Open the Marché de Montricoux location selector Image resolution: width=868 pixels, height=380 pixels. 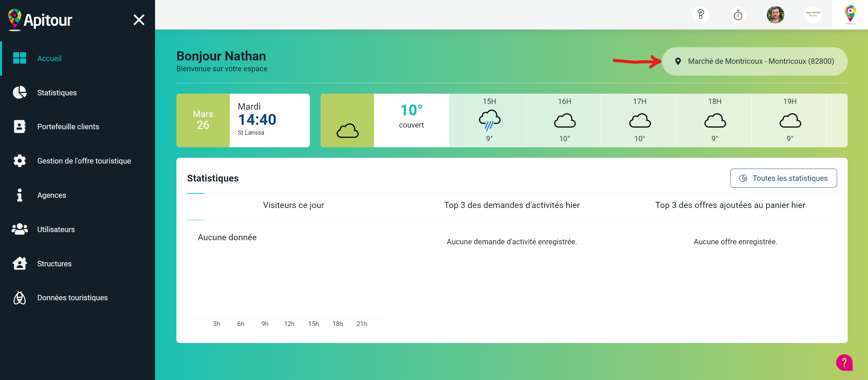point(754,61)
